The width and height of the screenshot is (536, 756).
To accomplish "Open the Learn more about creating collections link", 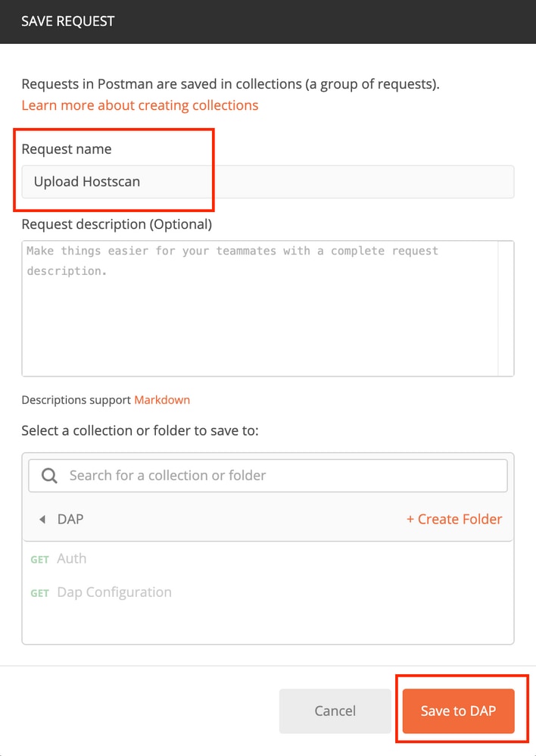I will [x=140, y=105].
